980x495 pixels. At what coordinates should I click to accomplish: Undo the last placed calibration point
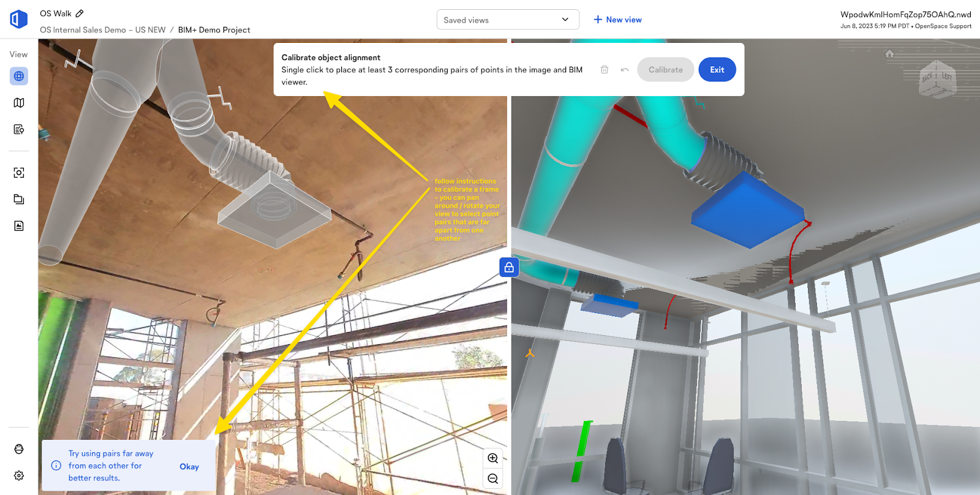point(625,70)
